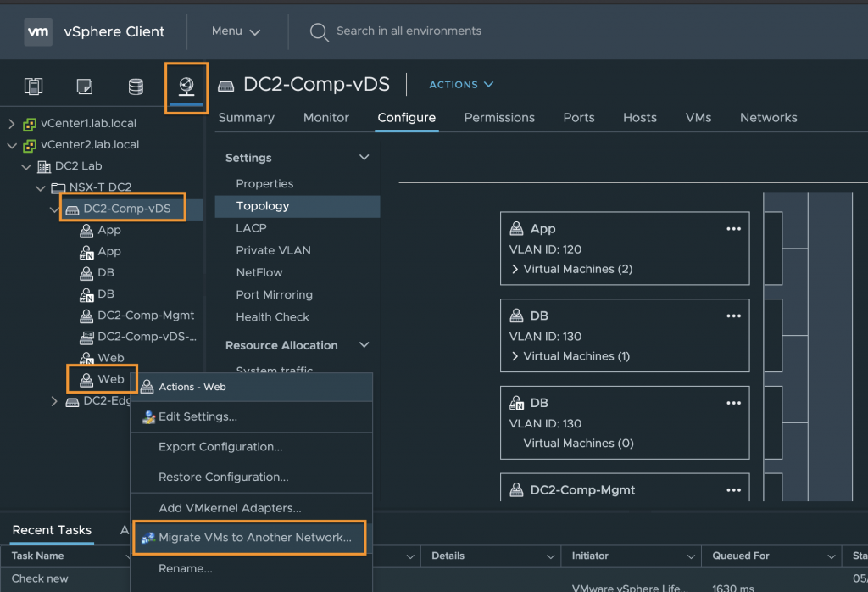Switch to the Summary tab
The width and height of the screenshot is (868, 592).
tap(247, 117)
